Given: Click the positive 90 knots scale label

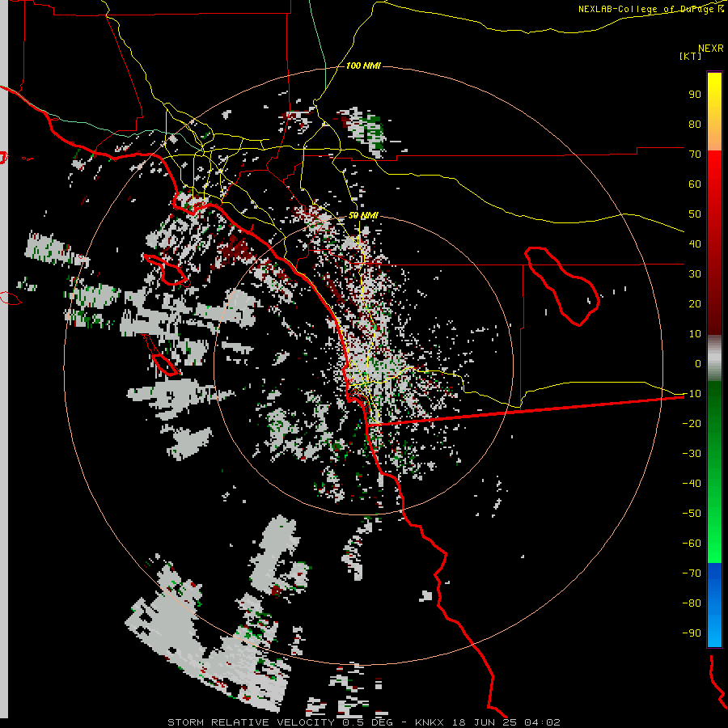Looking at the screenshot, I should pos(695,95).
